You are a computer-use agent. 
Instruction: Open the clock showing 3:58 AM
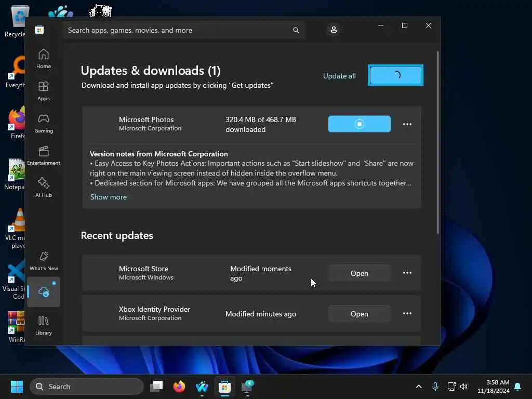(494, 387)
